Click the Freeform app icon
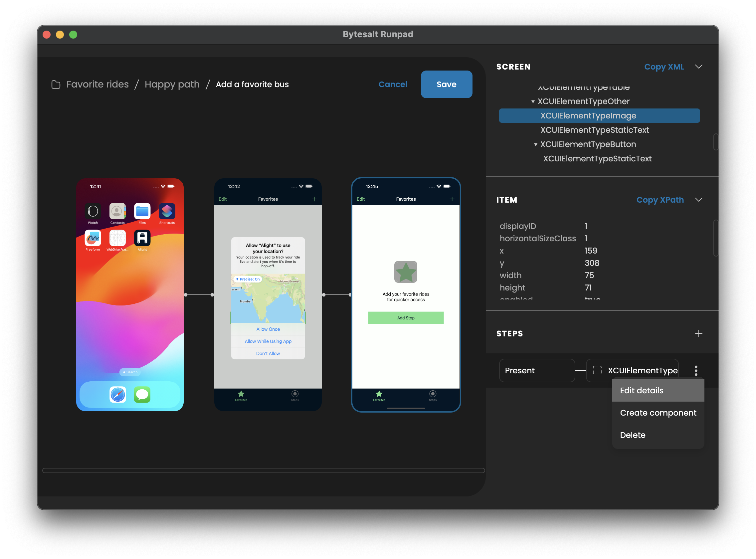The width and height of the screenshot is (756, 559). [x=93, y=238]
